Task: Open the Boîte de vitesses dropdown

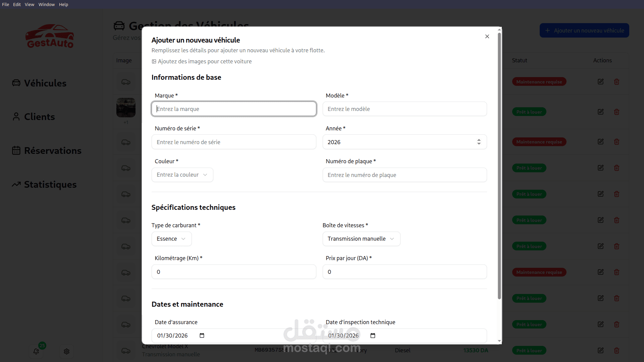Action: click(x=361, y=239)
